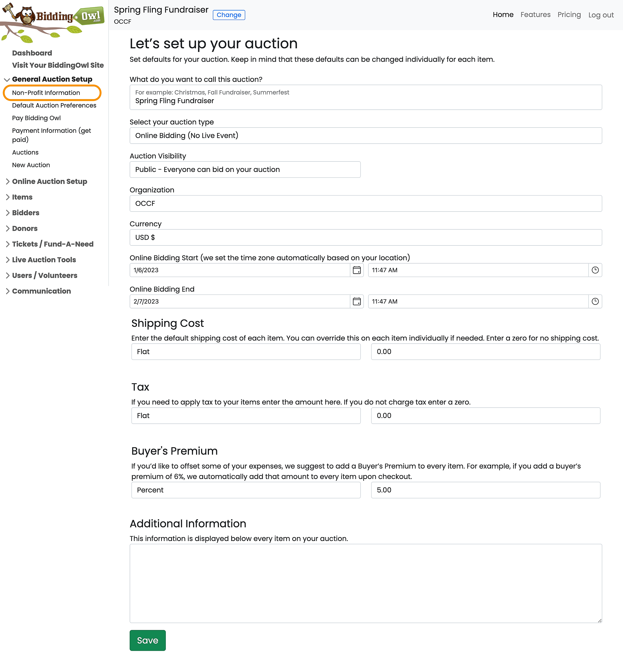Open calendar picker for Online Bidding Start
The image size is (623, 672).
click(357, 270)
